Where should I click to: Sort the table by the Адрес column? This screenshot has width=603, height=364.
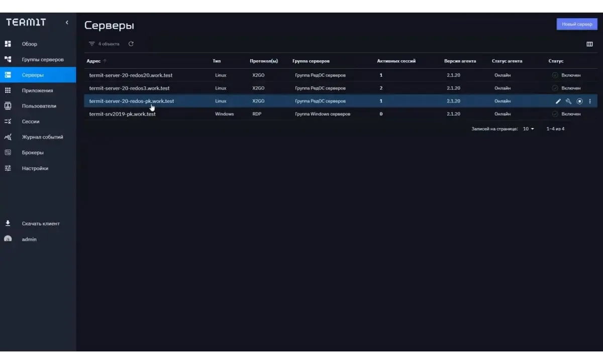(x=93, y=61)
